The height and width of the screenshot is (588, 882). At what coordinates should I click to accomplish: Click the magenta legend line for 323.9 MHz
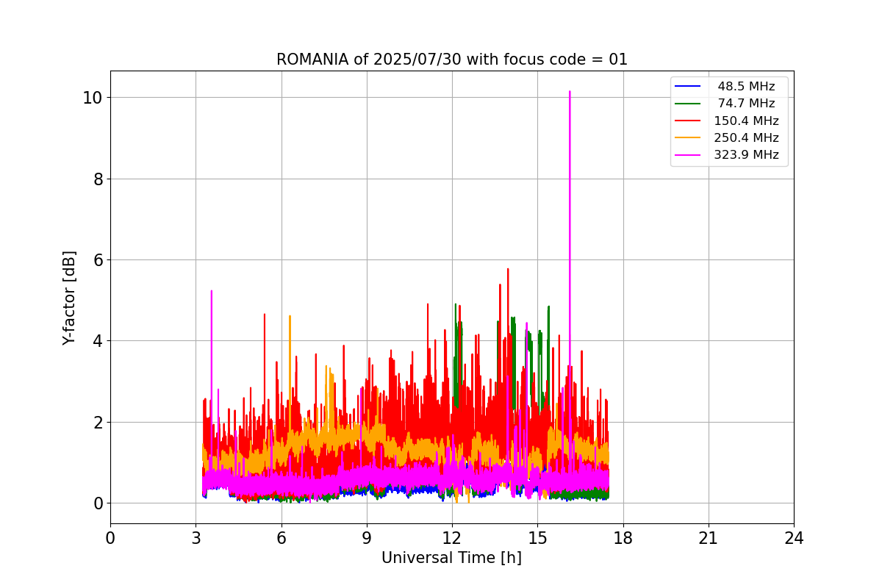pyautogui.click(x=688, y=155)
